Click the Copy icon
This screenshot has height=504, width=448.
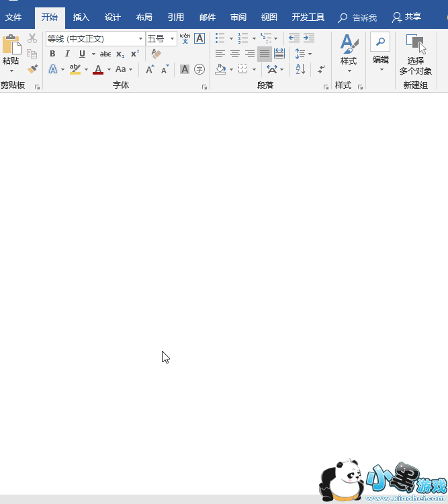pyautogui.click(x=32, y=53)
